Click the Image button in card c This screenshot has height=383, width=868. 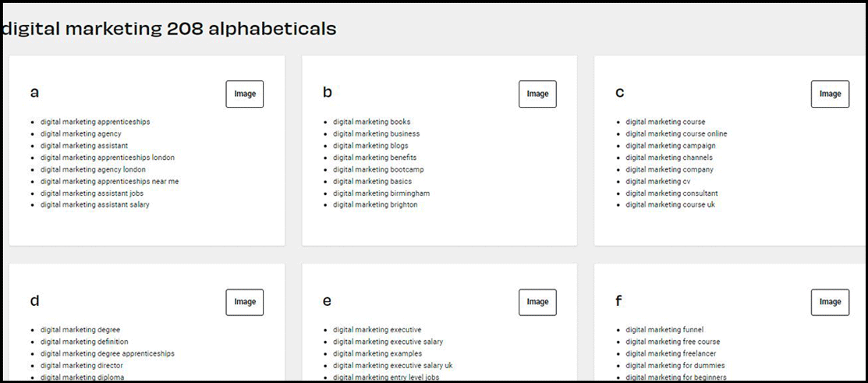pyautogui.click(x=830, y=94)
